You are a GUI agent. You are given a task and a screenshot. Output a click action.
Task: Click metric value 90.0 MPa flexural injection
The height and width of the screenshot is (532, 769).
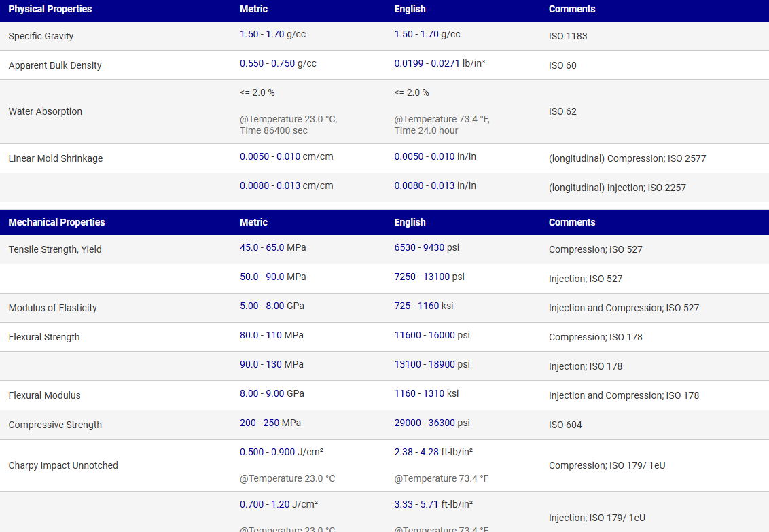pyautogui.click(x=249, y=366)
